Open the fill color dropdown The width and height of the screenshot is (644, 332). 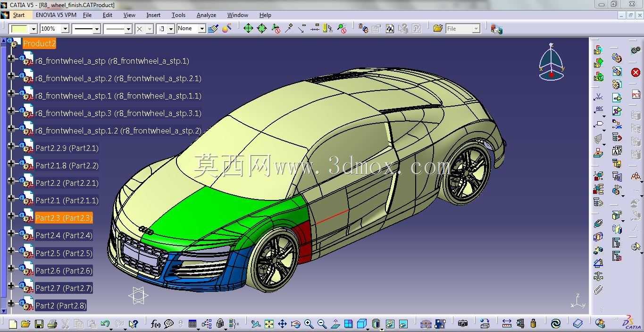point(33,29)
